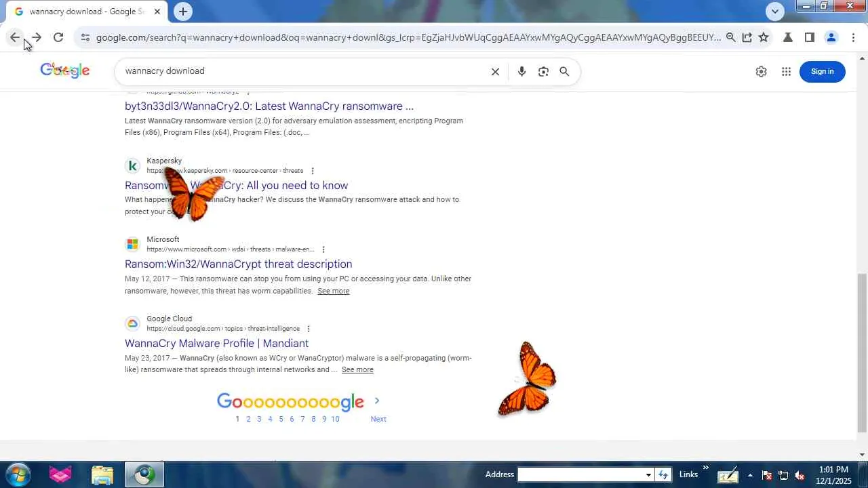Click the Kaspersky favicon
Viewport: 868px width, 488px height.
click(x=132, y=165)
